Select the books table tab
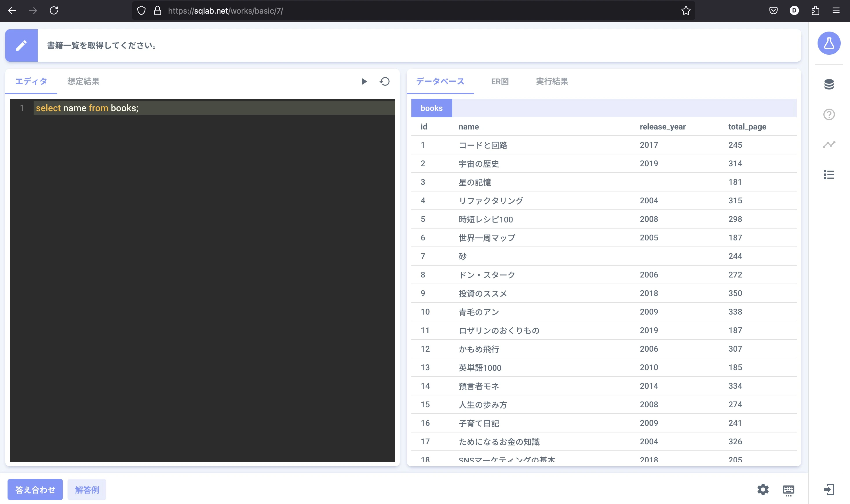850x504 pixels. 431,108
